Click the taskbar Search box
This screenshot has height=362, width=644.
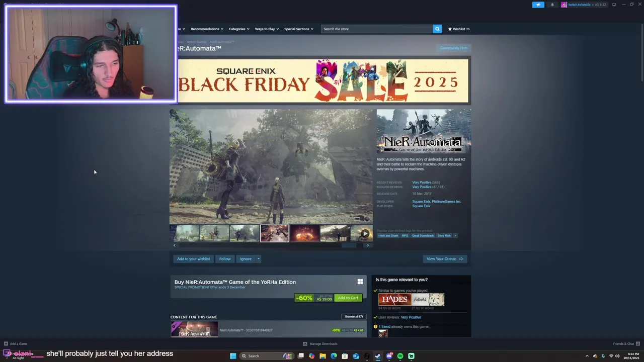267,356
